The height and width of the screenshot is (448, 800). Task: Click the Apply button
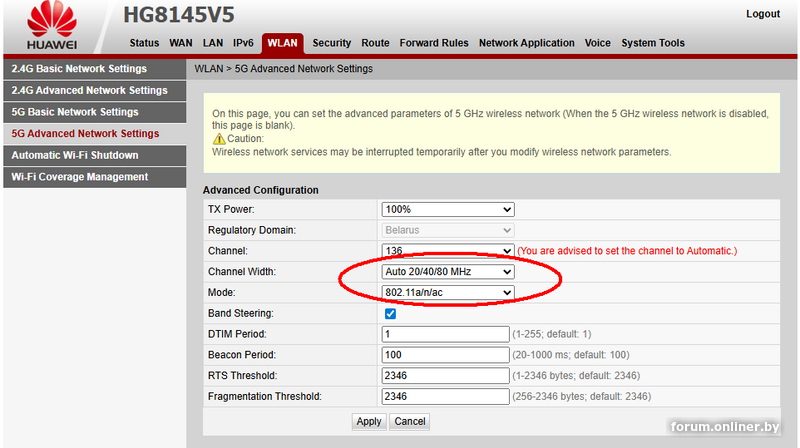pyautogui.click(x=369, y=421)
